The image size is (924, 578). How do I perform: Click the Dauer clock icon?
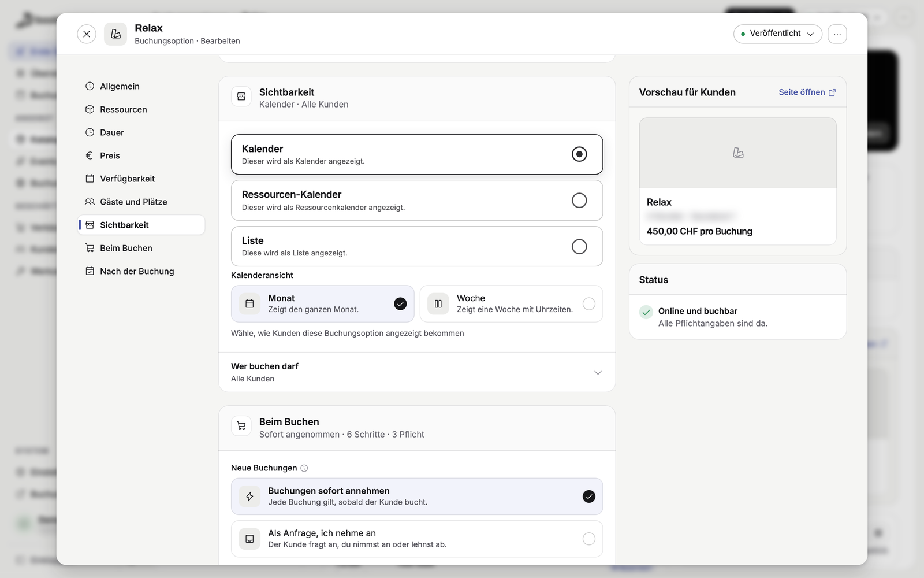coord(90,132)
